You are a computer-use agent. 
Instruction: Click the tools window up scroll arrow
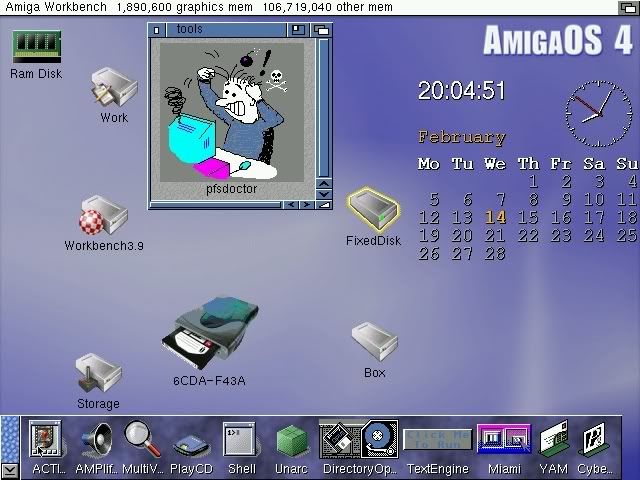tap(324, 184)
